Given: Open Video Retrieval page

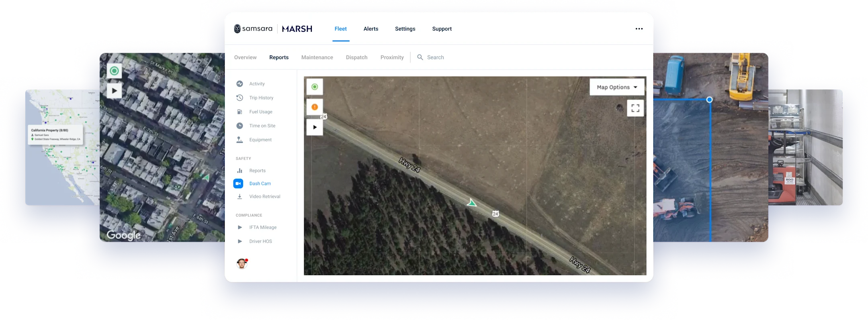Looking at the screenshot, I should [264, 197].
